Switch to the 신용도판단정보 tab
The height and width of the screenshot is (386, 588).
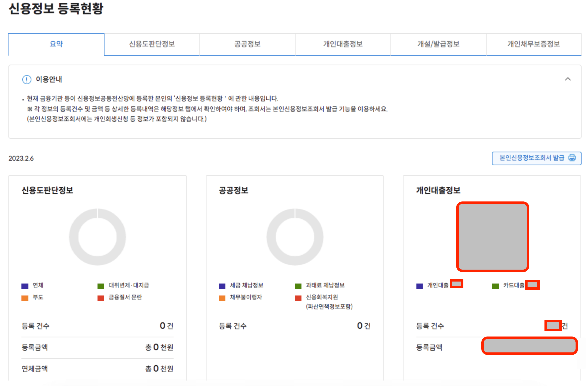coord(152,44)
